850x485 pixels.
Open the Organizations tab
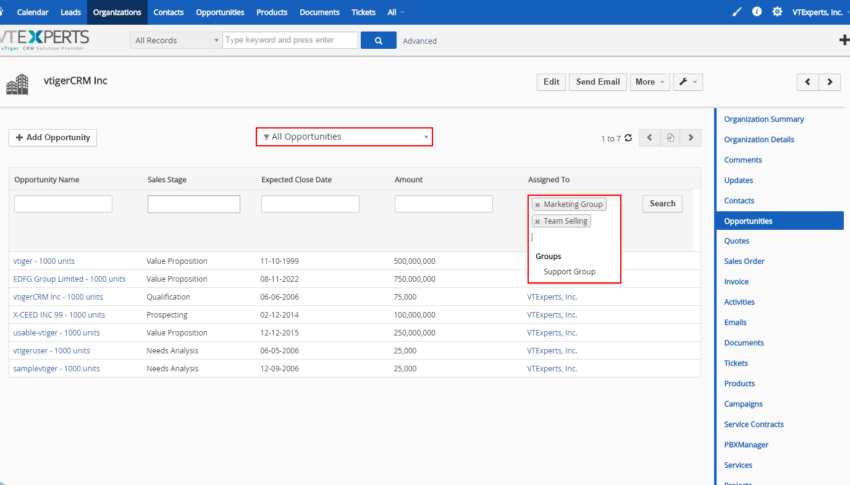(x=117, y=12)
